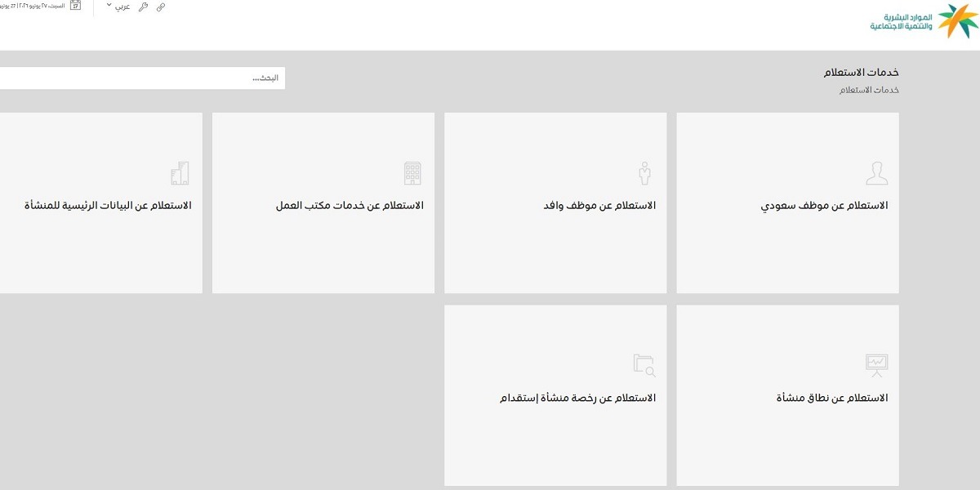Click the calendar icon beside the date

75,6
